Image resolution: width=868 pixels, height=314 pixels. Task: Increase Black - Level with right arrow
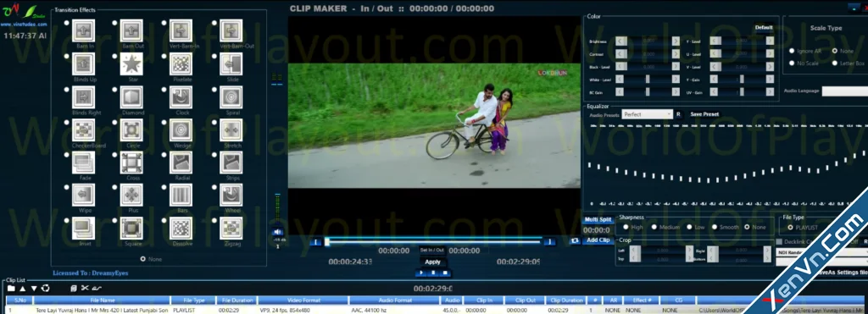tap(676, 66)
